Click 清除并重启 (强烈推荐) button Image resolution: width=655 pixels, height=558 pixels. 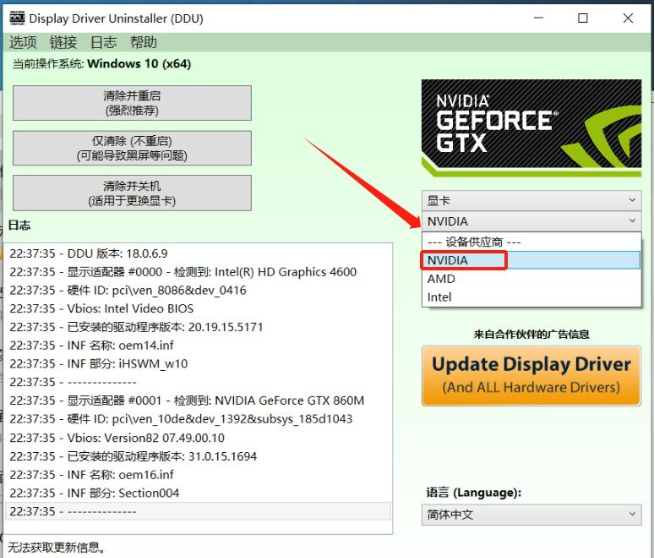pyautogui.click(x=132, y=103)
